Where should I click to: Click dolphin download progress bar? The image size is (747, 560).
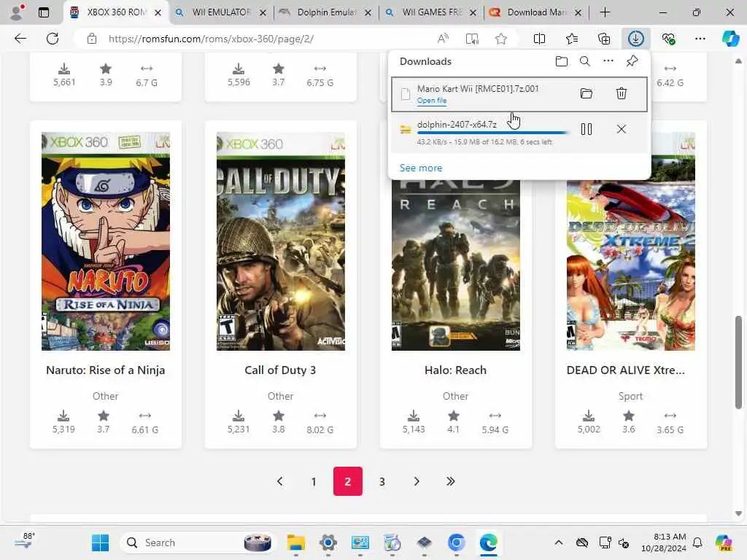coord(492,133)
